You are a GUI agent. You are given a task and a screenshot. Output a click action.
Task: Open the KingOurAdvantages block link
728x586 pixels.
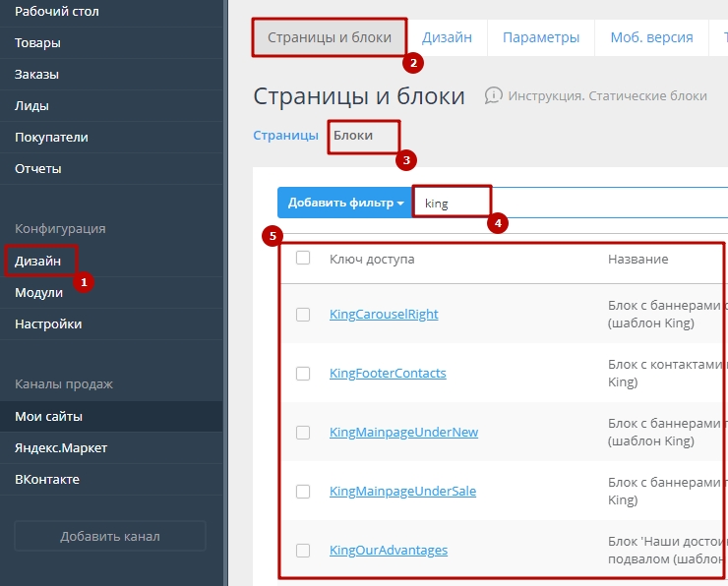point(388,551)
